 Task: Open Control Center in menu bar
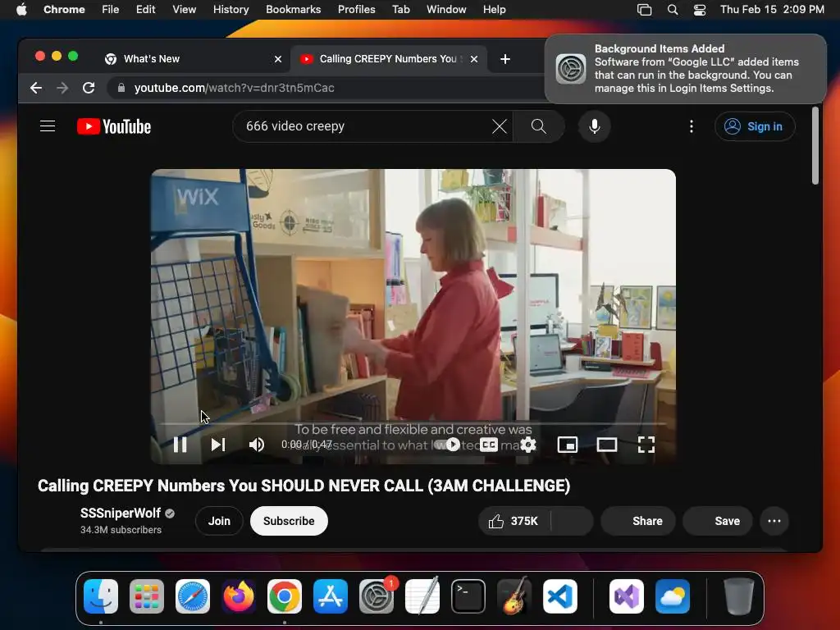coord(699,10)
